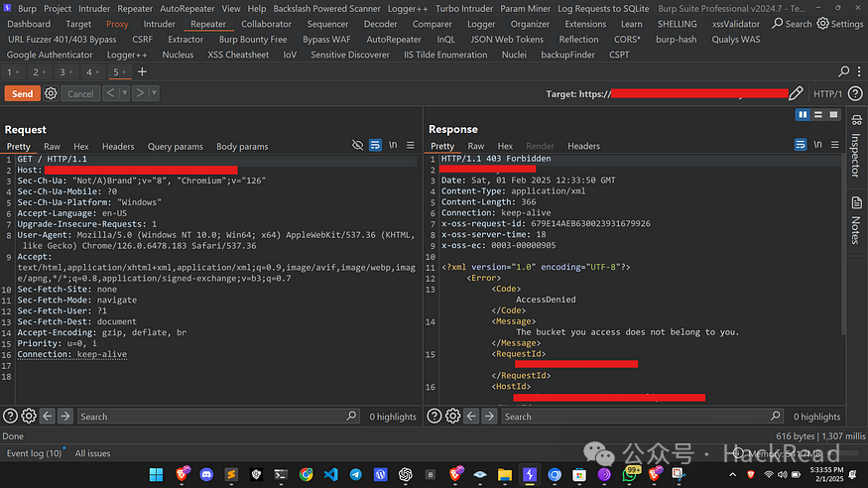
Task: Open Visual Studio Code from taskbar
Action: (x=331, y=474)
